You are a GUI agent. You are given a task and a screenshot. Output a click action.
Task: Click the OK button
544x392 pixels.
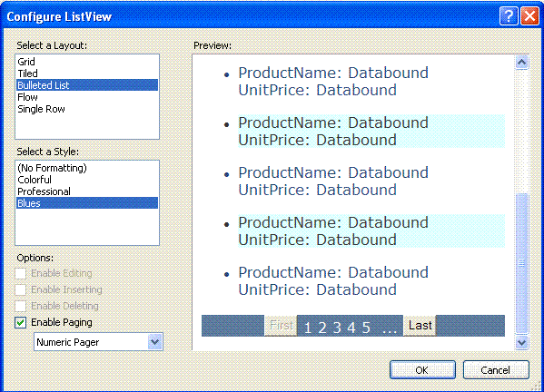click(422, 370)
